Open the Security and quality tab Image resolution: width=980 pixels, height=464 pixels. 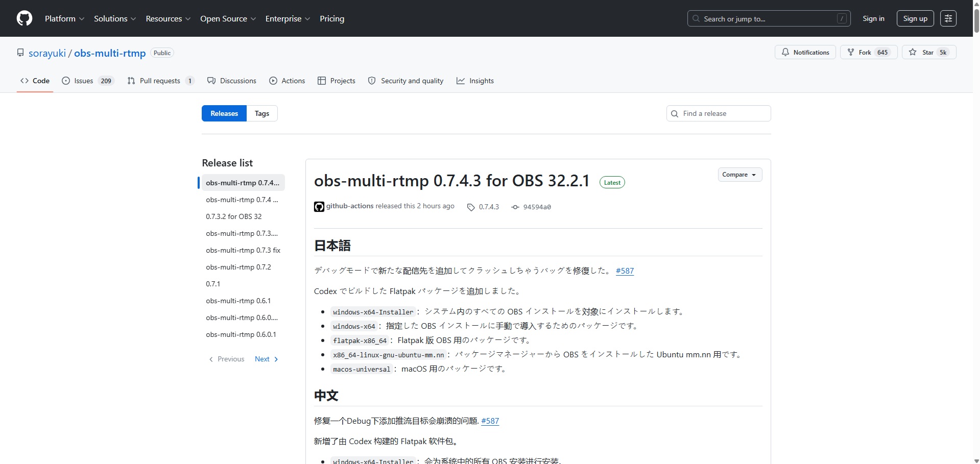click(406, 81)
